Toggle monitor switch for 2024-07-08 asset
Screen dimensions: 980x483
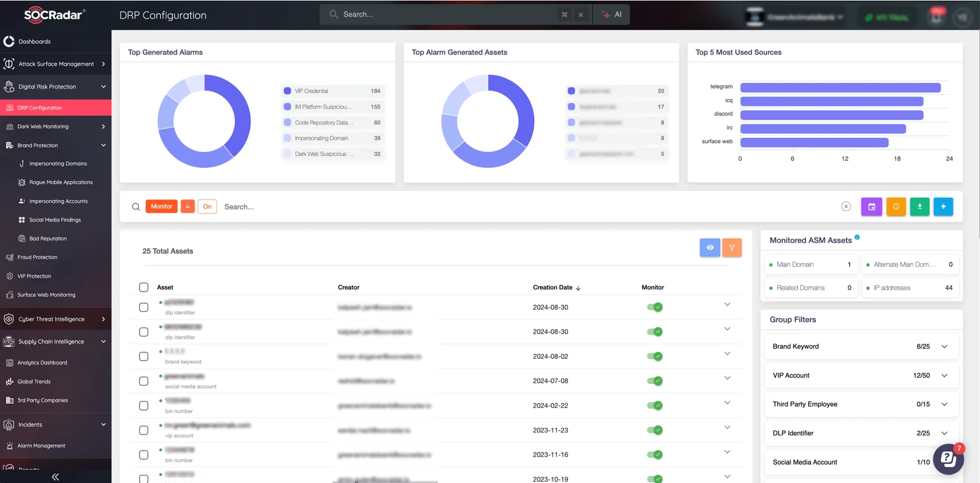pyautogui.click(x=654, y=381)
